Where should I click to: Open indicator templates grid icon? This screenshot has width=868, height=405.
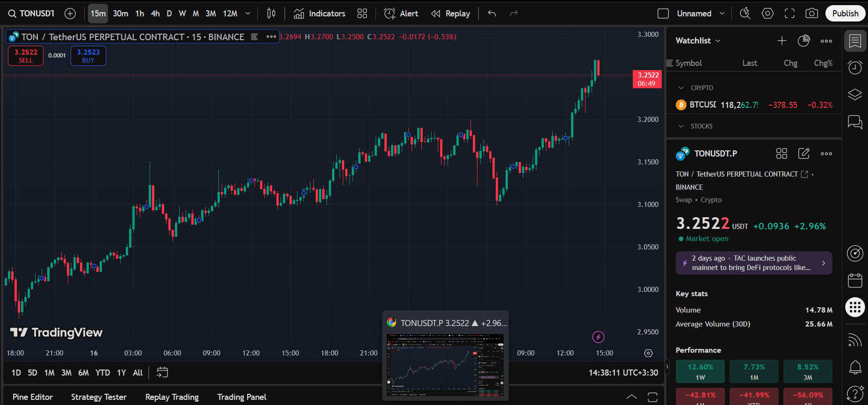pyautogui.click(x=362, y=14)
